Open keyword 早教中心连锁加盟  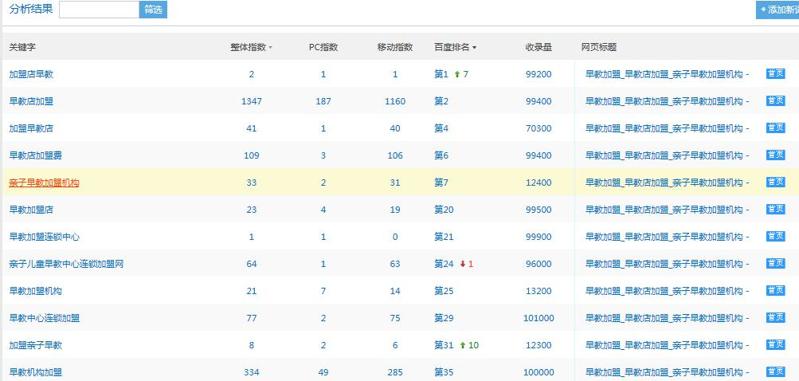[x=44, y=318]
